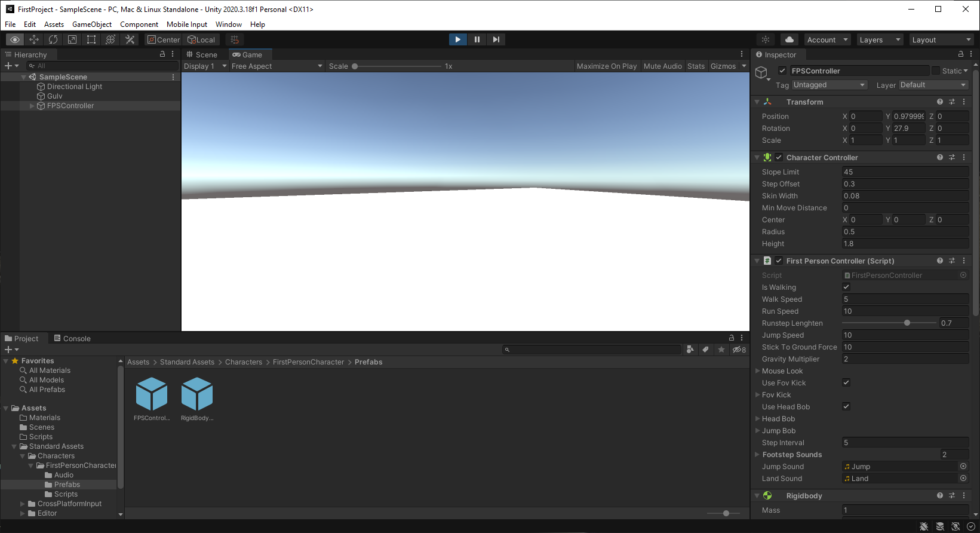Click the Runstep Lenghten slider
The width and height of the screenshot is (980, 533).
(x=889, y=323)
